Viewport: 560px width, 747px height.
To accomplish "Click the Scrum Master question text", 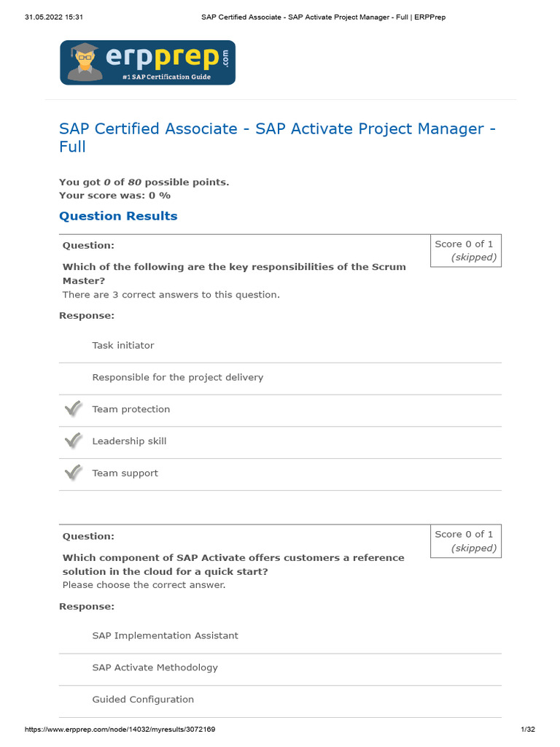I will (x=234, y=274).
